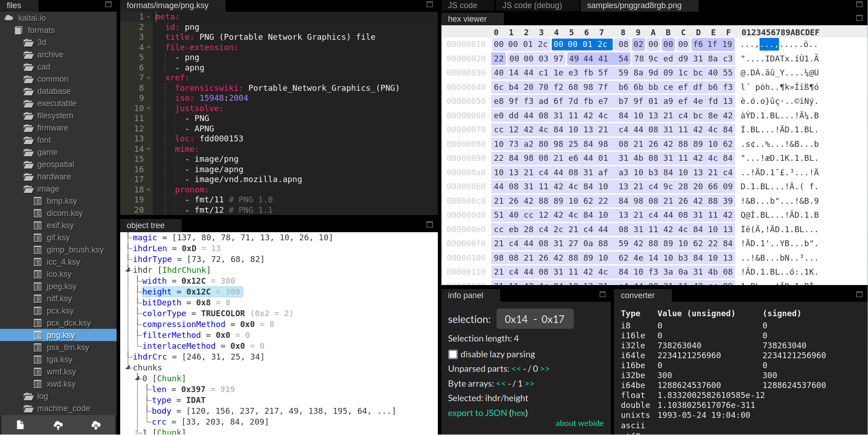Viewport: 868px width, 435px height.
Task: Click the hex export link
Action: pyautogui.click(x=518, y=413)
